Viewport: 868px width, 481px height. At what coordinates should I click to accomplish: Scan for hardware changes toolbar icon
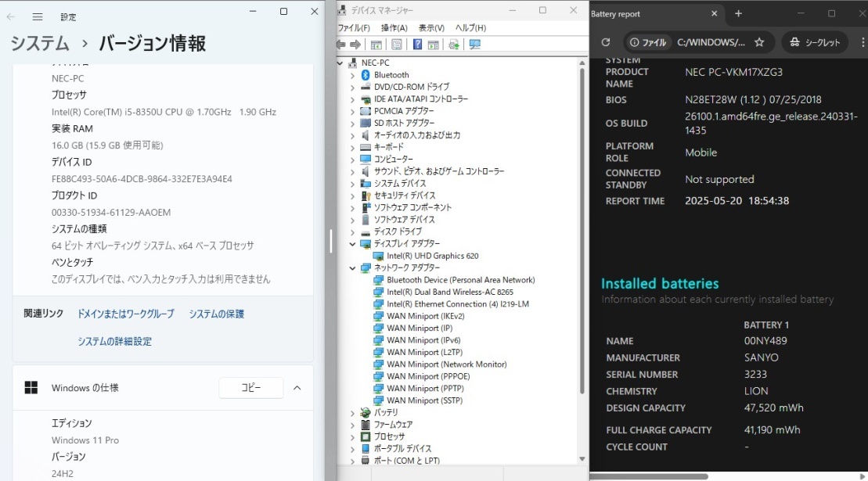click(475, 45)
